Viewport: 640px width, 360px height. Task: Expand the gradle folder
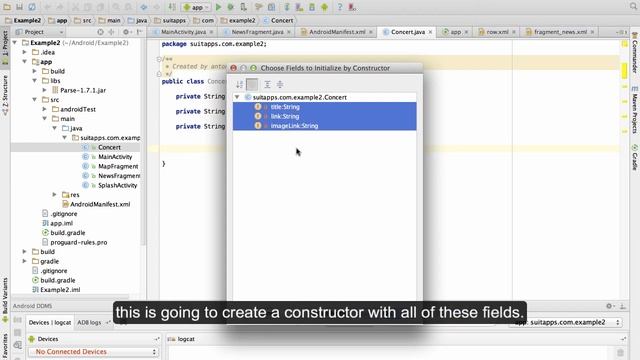coord(24,261)
